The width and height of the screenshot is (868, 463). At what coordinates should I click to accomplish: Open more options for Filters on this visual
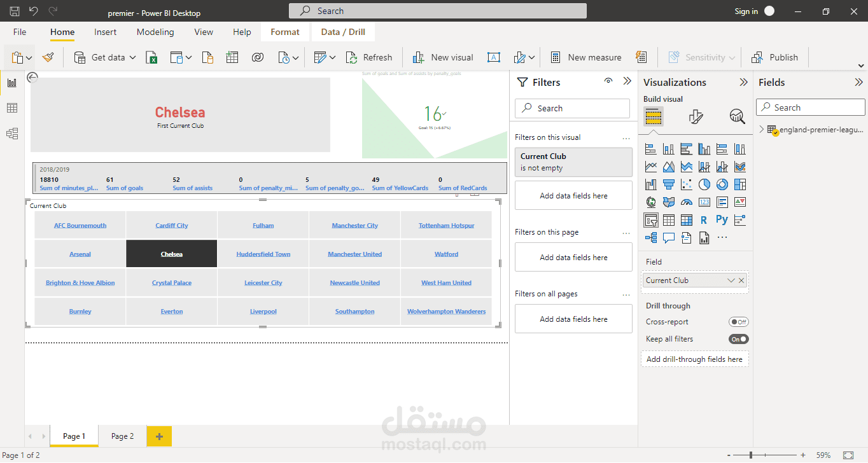pyautogui.click(x=626, y=137)
